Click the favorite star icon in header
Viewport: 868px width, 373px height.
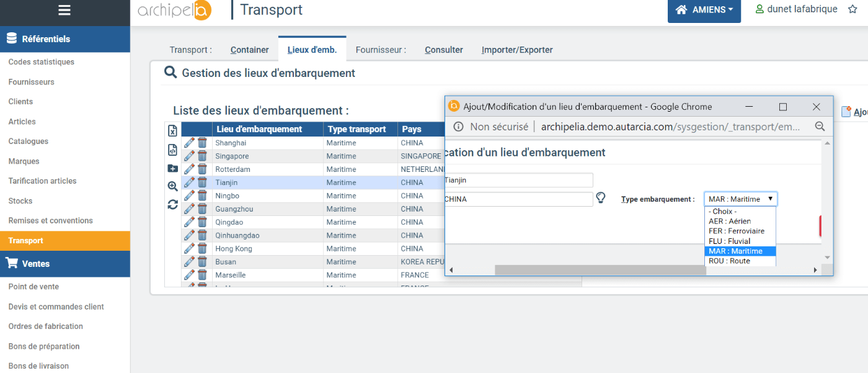852,9
